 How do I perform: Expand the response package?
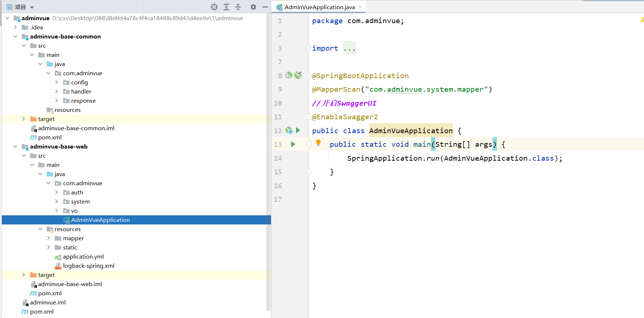(56, 100)
